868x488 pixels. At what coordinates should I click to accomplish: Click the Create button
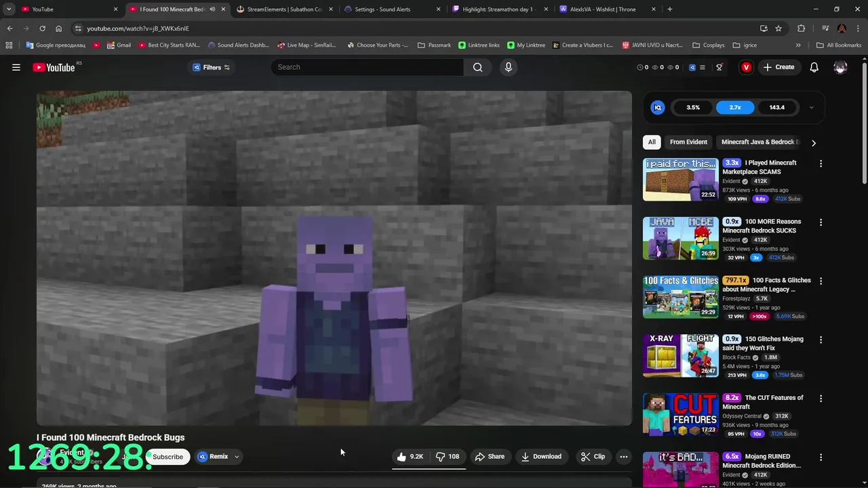pos(778,67)
